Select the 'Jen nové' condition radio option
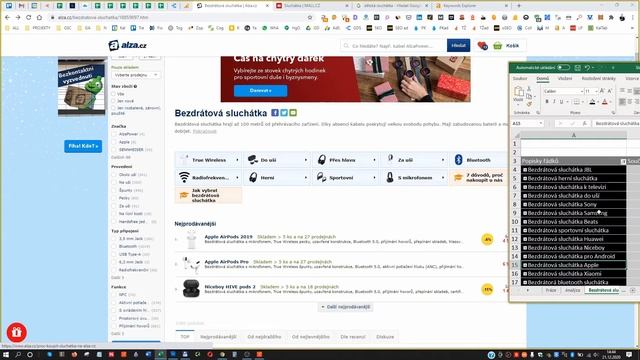Image resolution: width=640 pixels, height=360 pixels. click(x=114, y=101)
